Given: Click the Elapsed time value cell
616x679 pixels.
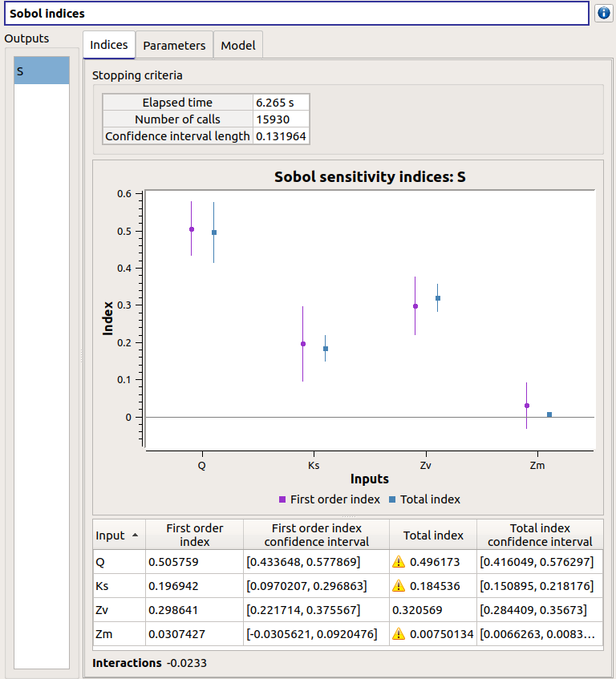Looking at the screenshot, I should point(280,103).
